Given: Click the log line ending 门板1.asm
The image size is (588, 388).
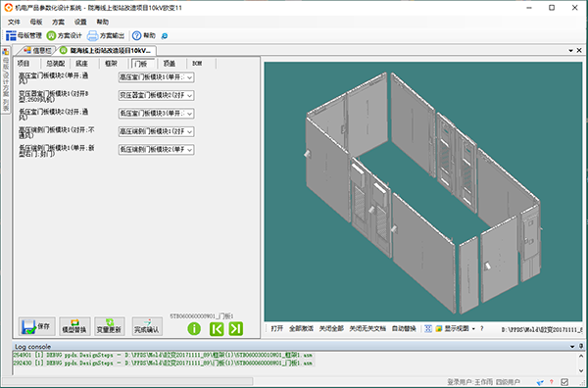Looking at the screenshot, I should pos(163,364).
